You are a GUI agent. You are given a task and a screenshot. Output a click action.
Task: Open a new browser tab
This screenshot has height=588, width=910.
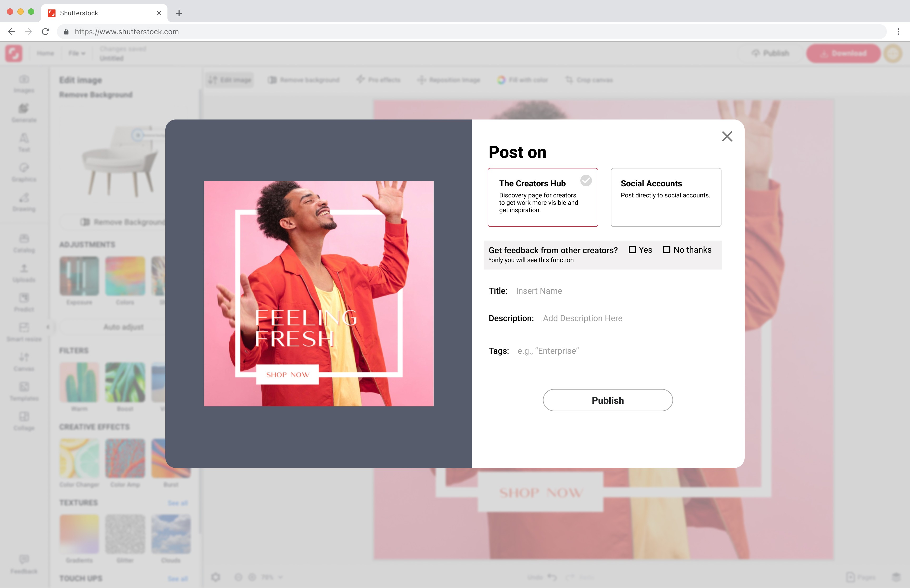(179, 13)
